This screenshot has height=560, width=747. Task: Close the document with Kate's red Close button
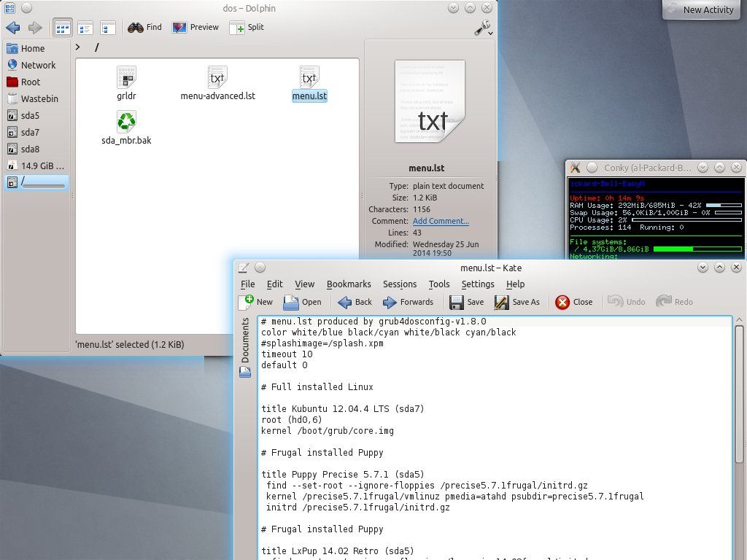click(574, 302)
